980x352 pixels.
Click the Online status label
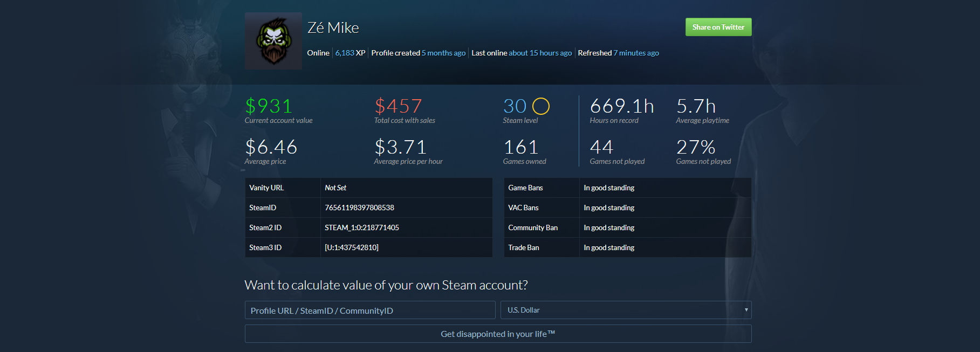click(x=318, y=53)
